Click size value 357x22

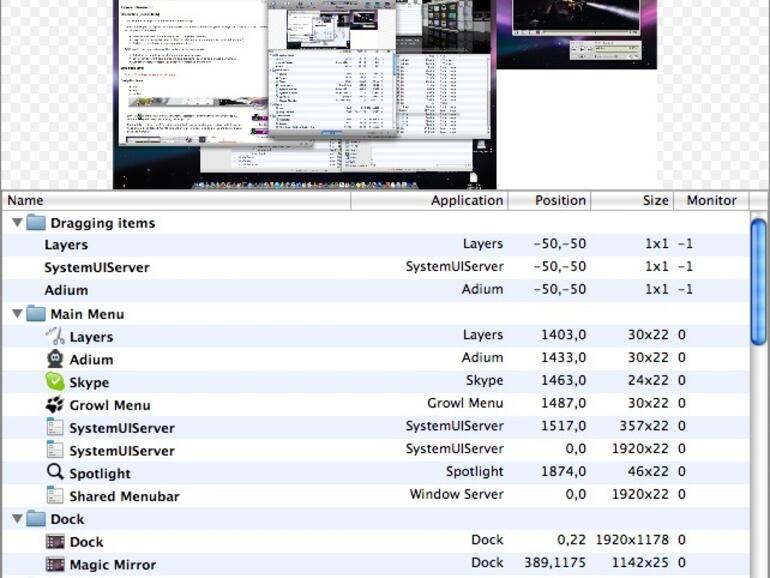pos(644,426)
